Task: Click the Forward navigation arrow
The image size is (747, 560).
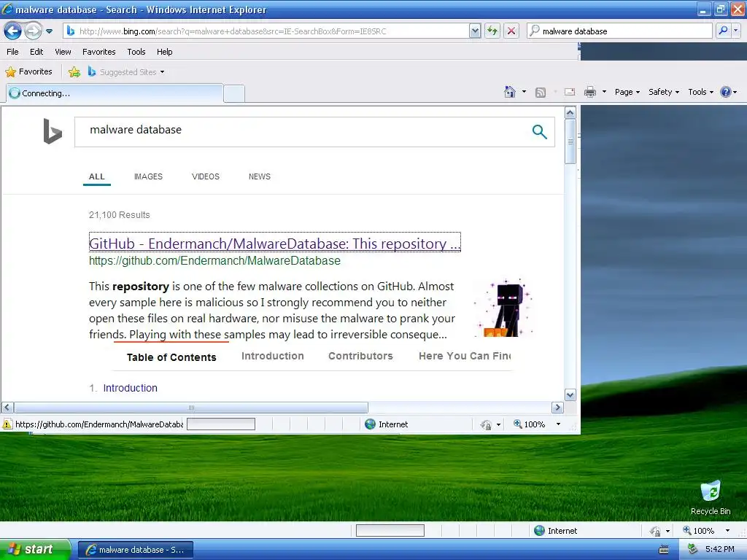Action: click(33, 31)
